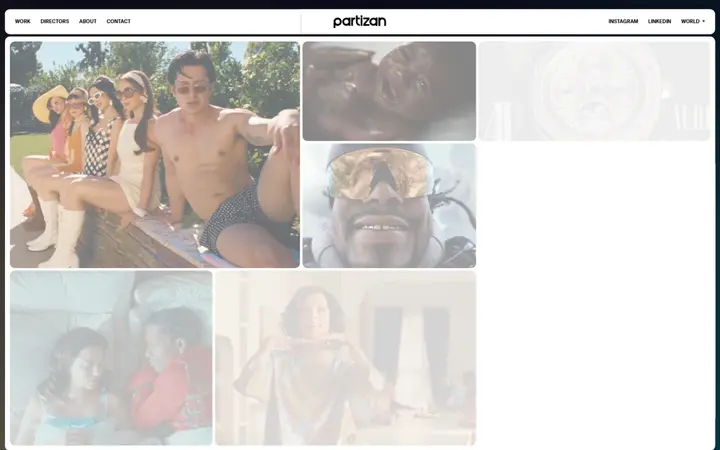720x450 pixels.
Task: Open the thumbnail of woman holding shirt
Action: click(346, 358)
